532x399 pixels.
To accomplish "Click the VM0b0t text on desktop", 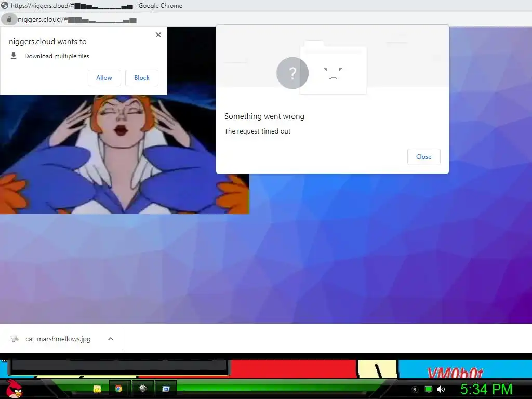I will point(455,373).
